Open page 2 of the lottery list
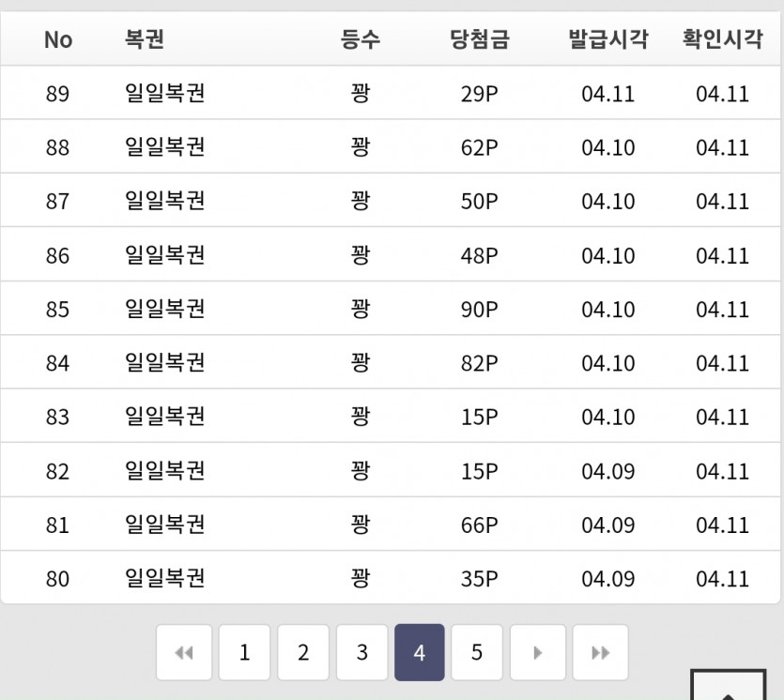This screenshot has height=700, width=784. coord(303,652)
